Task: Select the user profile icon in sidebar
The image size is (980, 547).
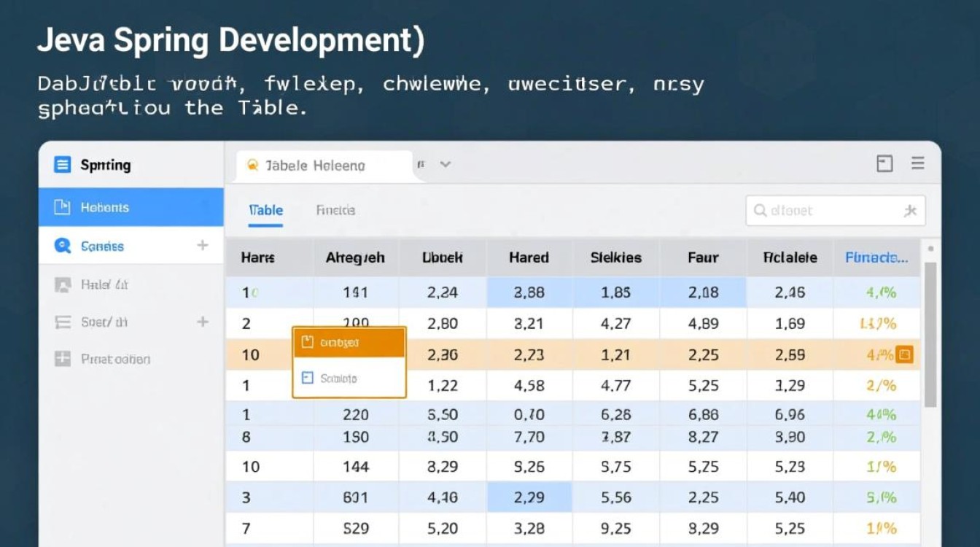Action: tap(62, 284)
